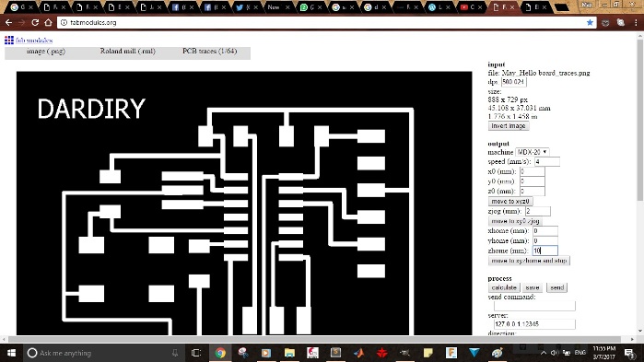This screenshot has width=644, height=362.
Task: Launch MATLAB from the taskbar
Action: click(359, 353)
